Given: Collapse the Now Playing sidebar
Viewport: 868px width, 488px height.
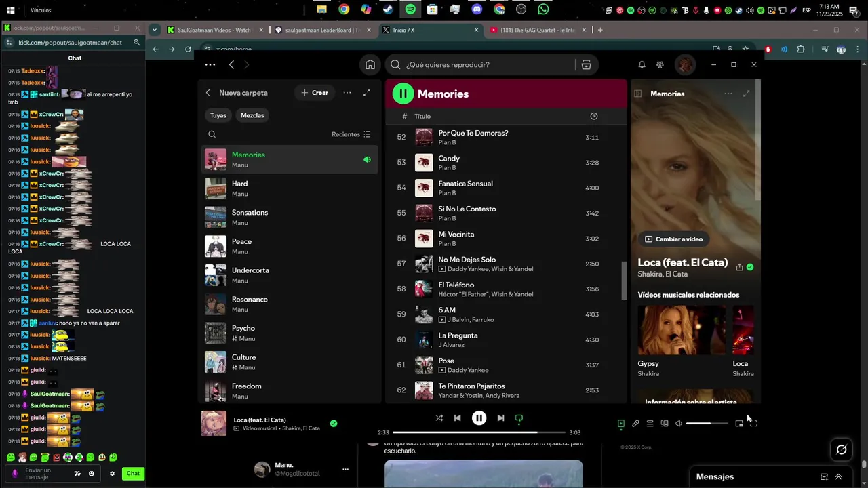Looking at the screenshot, I should click(x=638, y=94).
